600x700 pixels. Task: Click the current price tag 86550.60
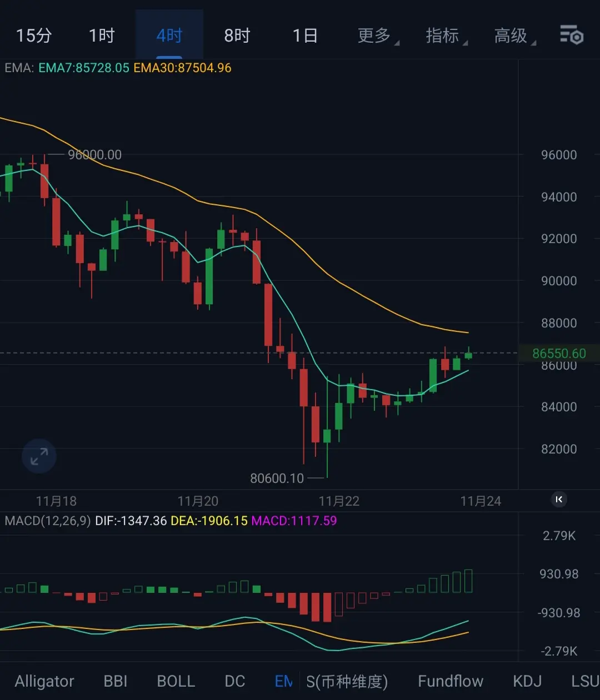(x=559, y=354)
